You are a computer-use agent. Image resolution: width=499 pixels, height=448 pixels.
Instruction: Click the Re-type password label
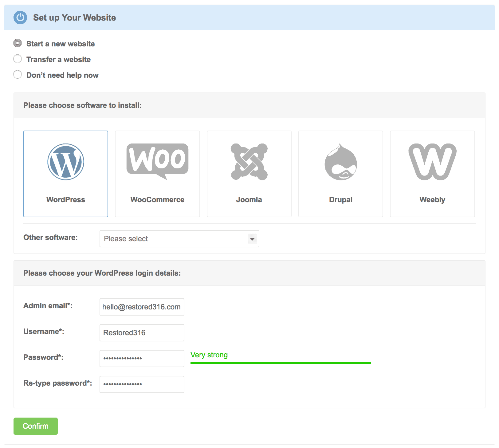(58, 383)
